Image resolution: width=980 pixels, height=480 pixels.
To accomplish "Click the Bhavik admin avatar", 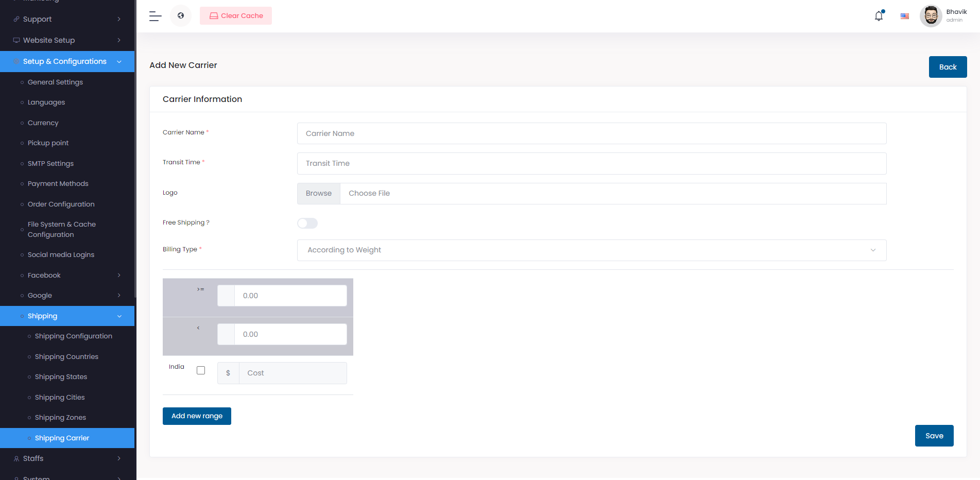I will click(931, 16).
